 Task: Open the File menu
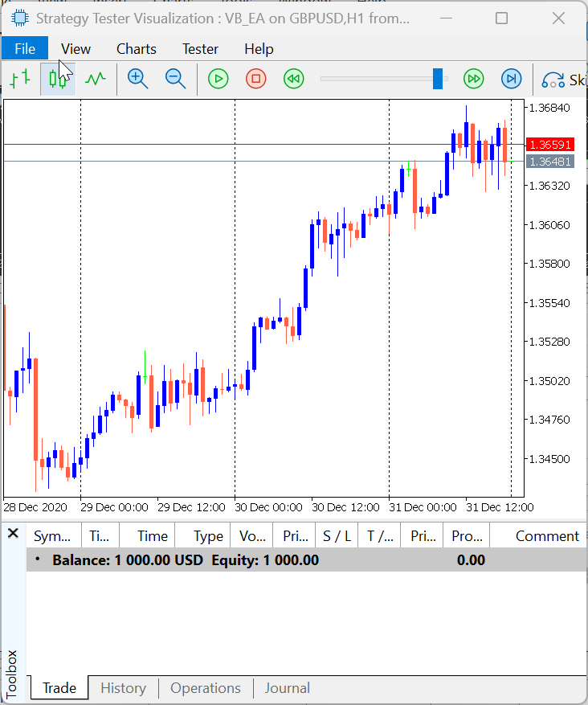(x=25, y=48)
